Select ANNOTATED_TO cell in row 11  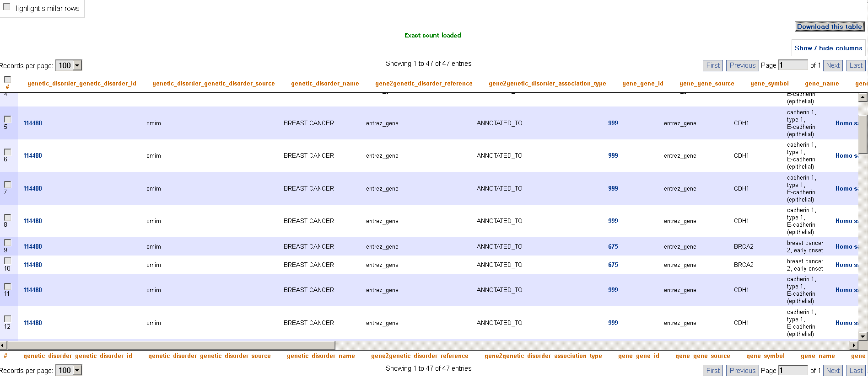click(x=499, y=290)
